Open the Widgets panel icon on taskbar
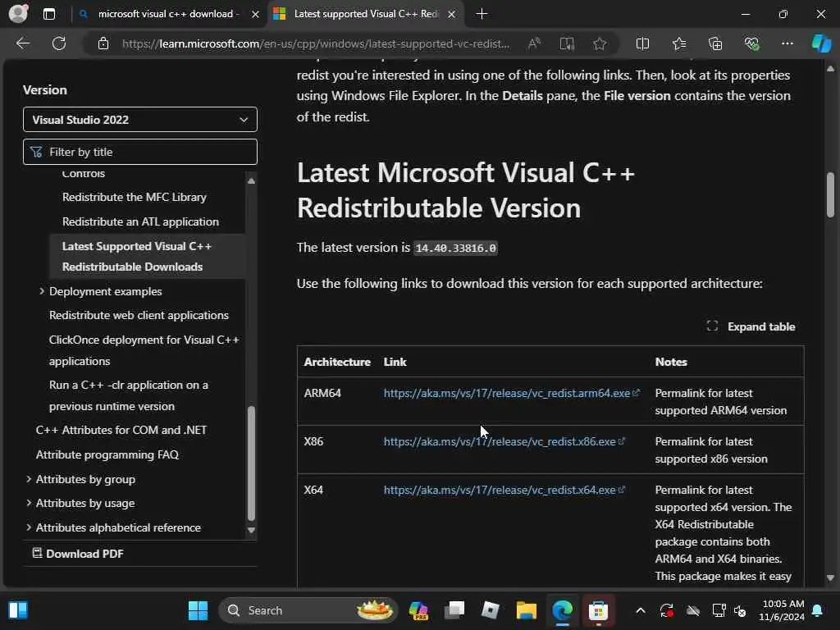 click(18, 610)
